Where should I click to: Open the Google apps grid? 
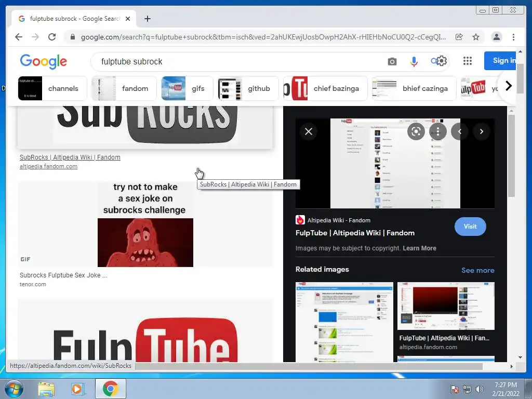[468, 61]
